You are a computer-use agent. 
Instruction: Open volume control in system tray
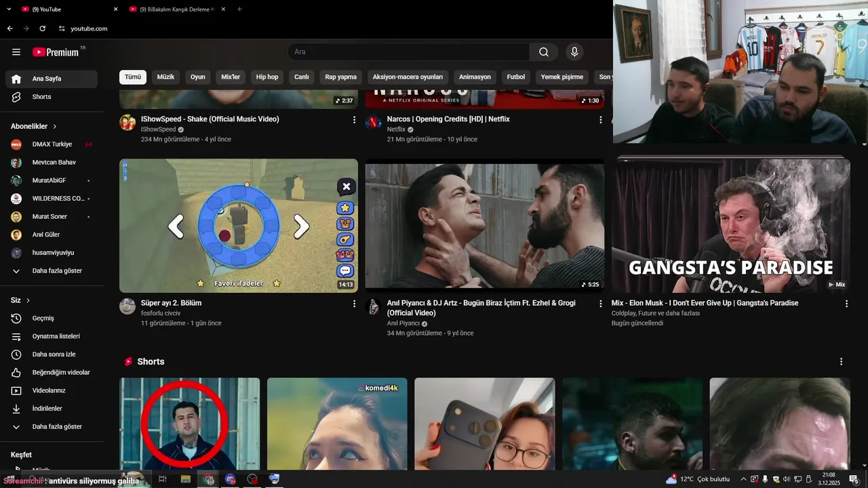click(x=787, y=479)
